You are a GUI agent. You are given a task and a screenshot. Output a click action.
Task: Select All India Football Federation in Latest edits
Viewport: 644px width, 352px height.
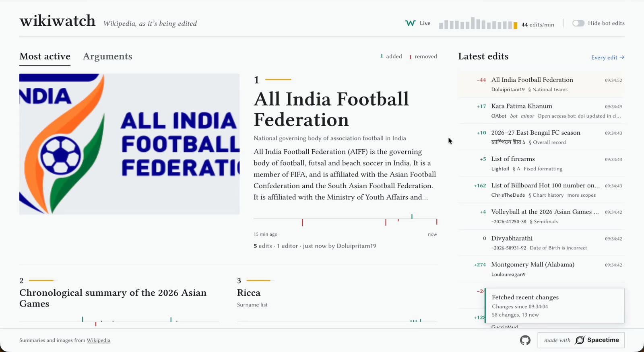point(541,84)
